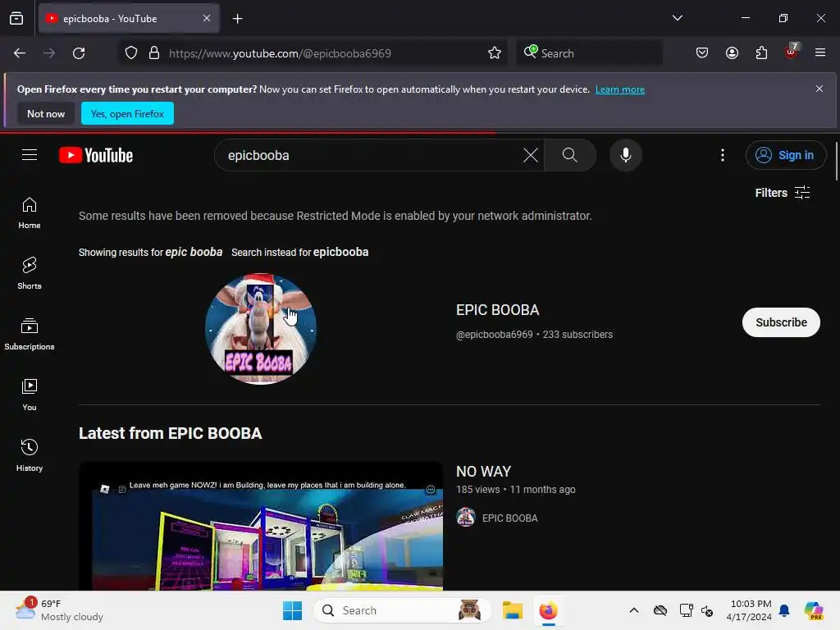Close the epicbooba - YouTube tab
The image size is (840, 630).
pyautogui.click(x=207, y=18)
